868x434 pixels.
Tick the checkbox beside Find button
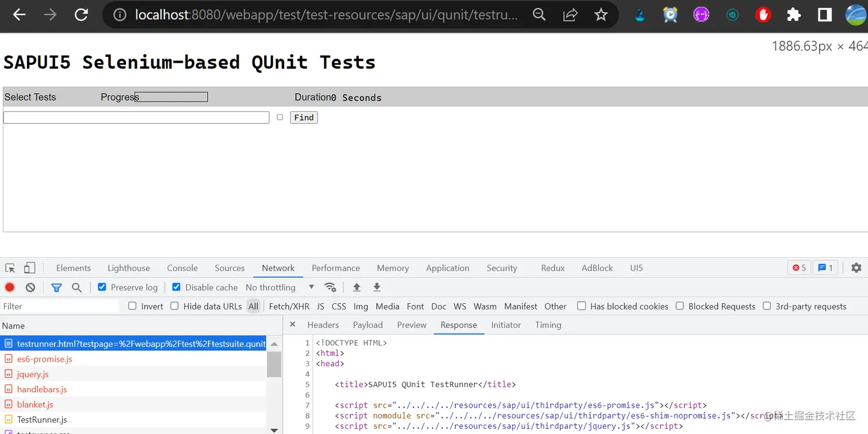[280, 117]
